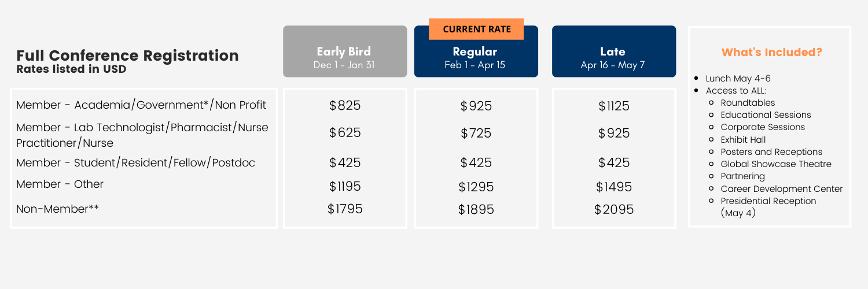Click the $2095 Late non-member price
868x289 pixels.
click(614, 209)
